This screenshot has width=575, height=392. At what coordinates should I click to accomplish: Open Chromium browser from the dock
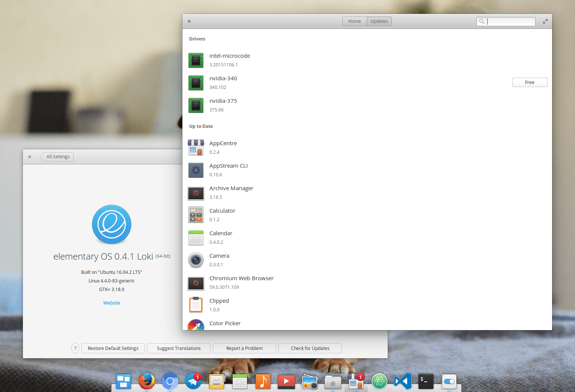170,381
